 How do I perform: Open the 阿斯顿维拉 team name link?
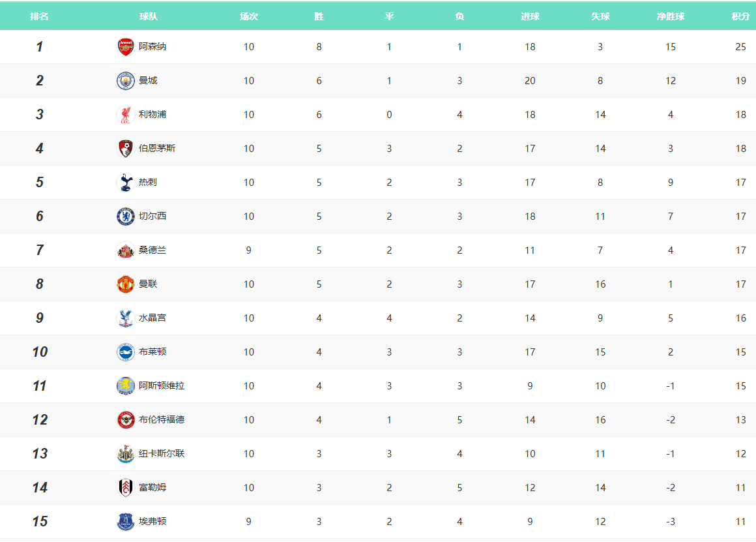click(x=162, y=386)
